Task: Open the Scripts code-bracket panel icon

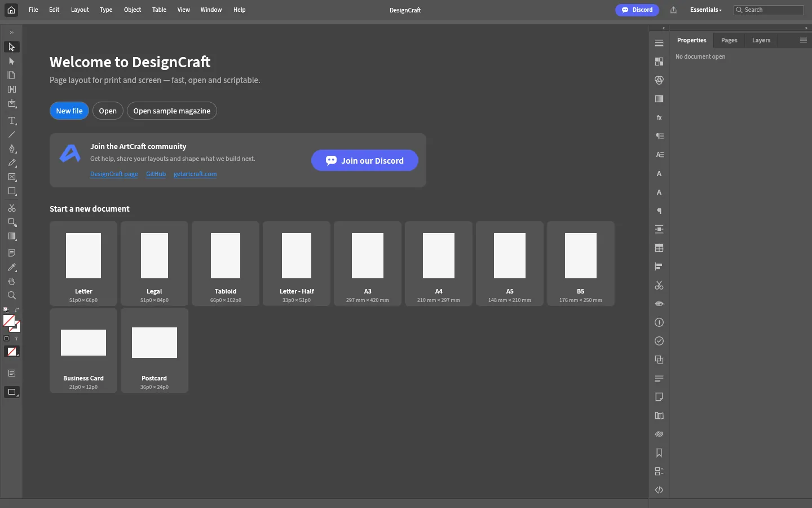Action: (659, 490)
